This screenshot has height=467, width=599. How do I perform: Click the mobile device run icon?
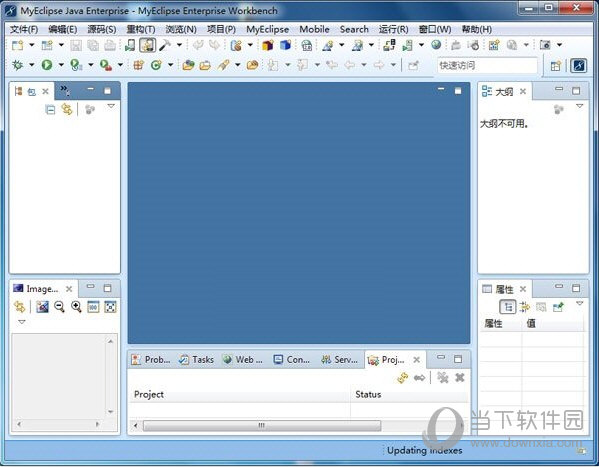(130, 45)
